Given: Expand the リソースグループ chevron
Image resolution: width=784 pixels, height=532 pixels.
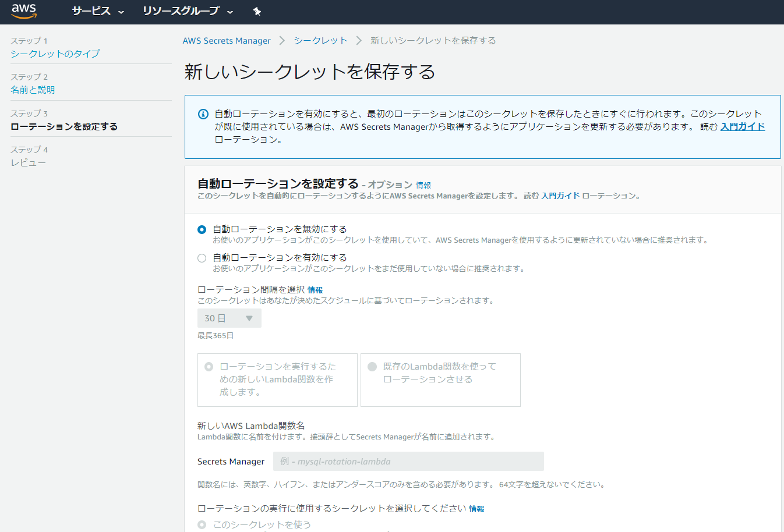Looking at the screenshot, I should click(x=231, y=12).
